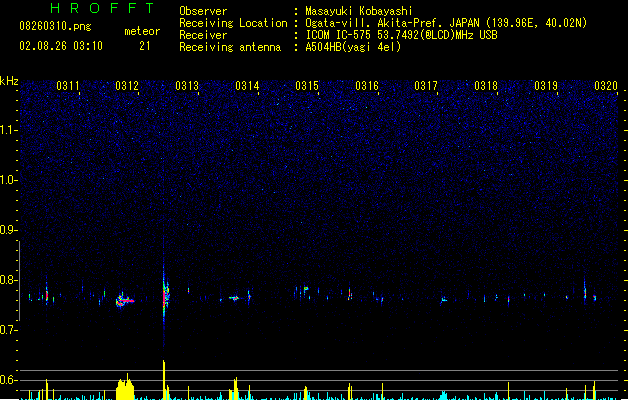Select observer name Masayuki Kobayashi
Image resolution: width=629 pixels, height=400 pixels.
tap(359, 11)
